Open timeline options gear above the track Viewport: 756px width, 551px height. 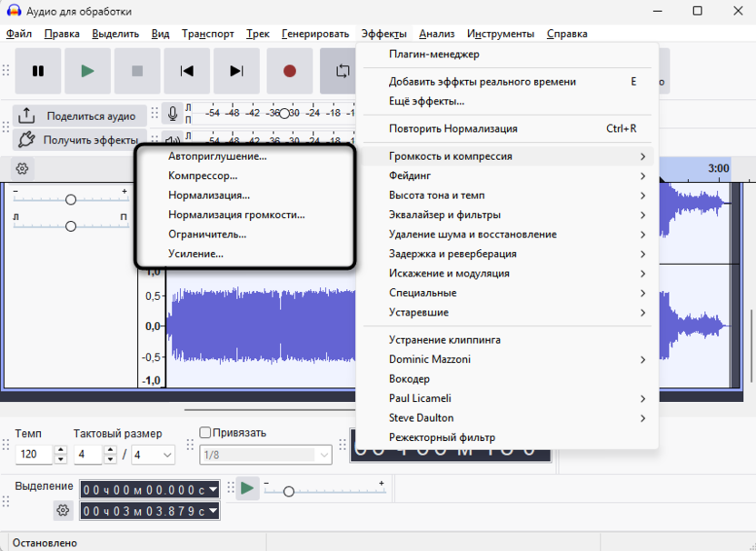coord(23,168)
